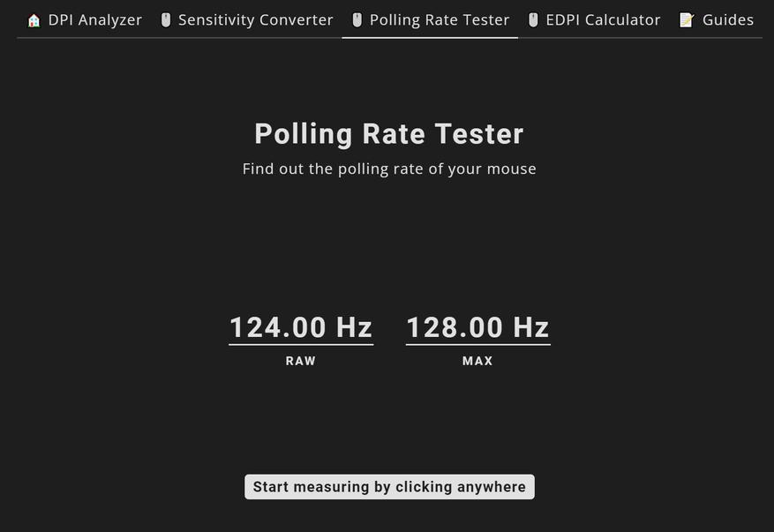Screen dimensions: 774x532
Task: Click the 128.00 Hz max reading
Action: click(477, 327)
